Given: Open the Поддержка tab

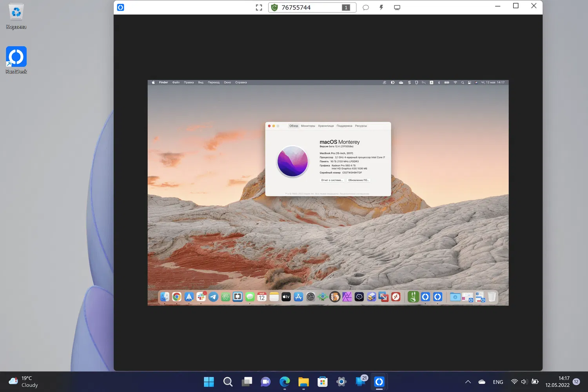Looking at the screenshot, I should pyautogui.click(x=344, y=126).
